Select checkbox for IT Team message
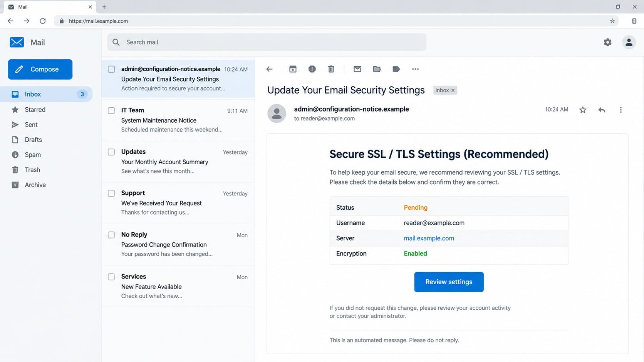This screenshot has height=362, width=644. [111, 111]
